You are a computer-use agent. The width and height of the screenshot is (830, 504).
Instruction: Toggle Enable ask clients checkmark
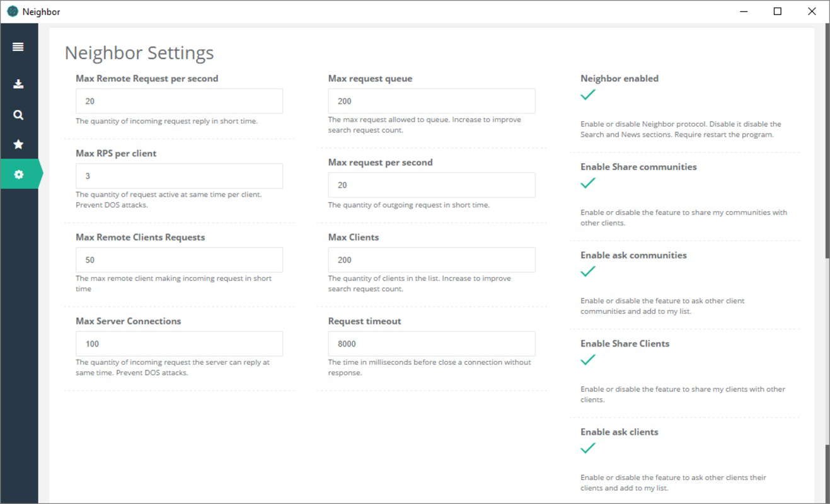pos(587,448)
